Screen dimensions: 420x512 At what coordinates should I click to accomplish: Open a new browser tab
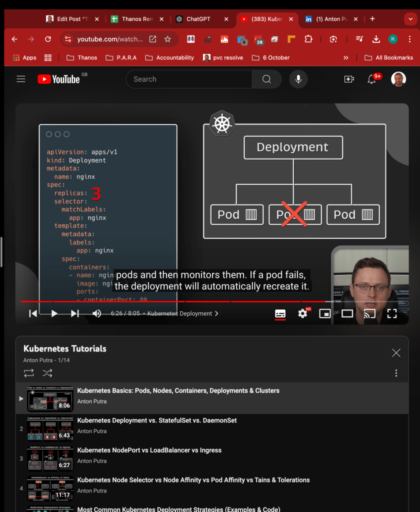[x=372, y=19]
